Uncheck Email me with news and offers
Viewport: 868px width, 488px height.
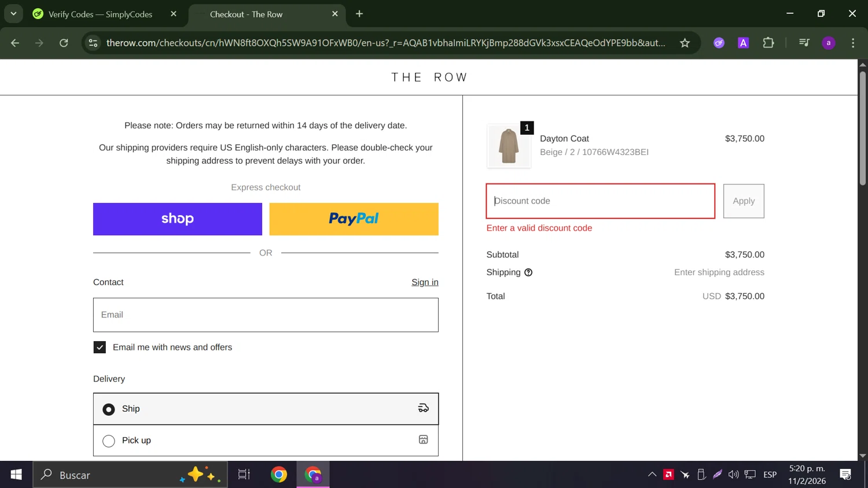point(100,347)
